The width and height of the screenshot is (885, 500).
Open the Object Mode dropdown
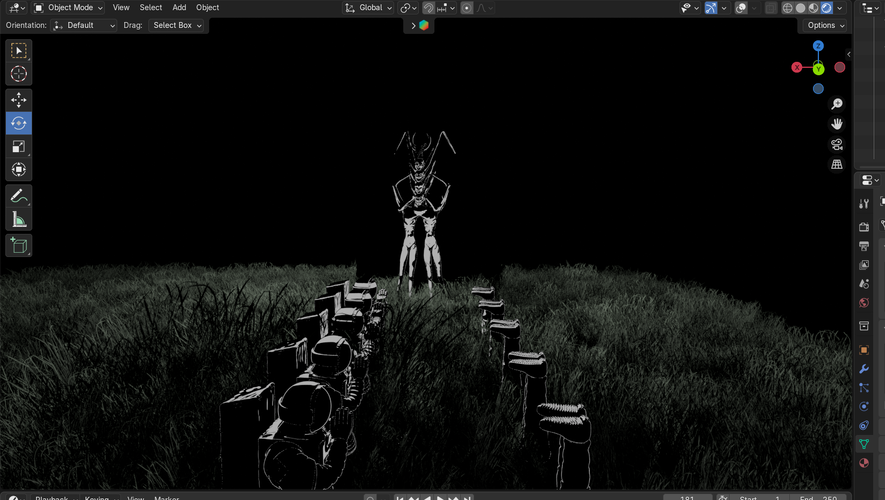point(68,8)
